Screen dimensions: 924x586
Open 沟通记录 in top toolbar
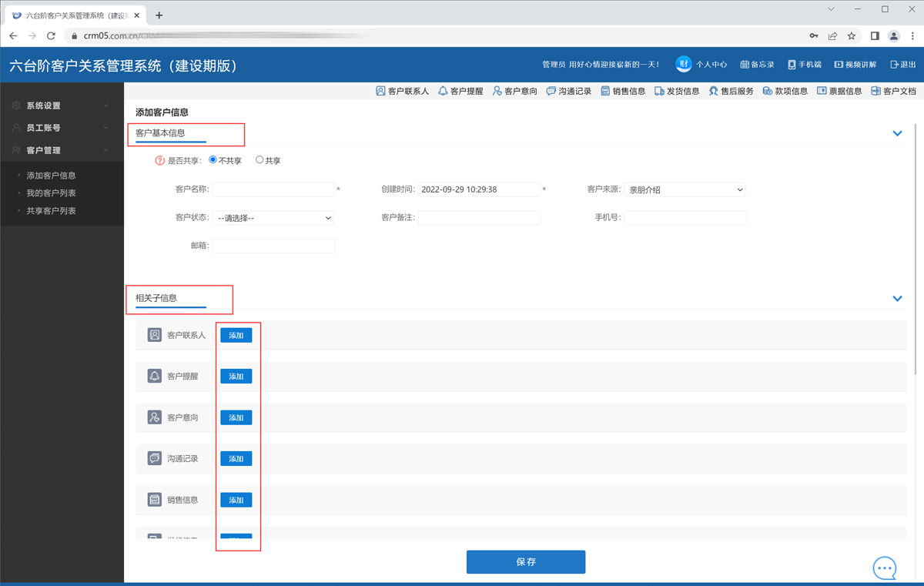pyautogui.click(x=568, y=91)
